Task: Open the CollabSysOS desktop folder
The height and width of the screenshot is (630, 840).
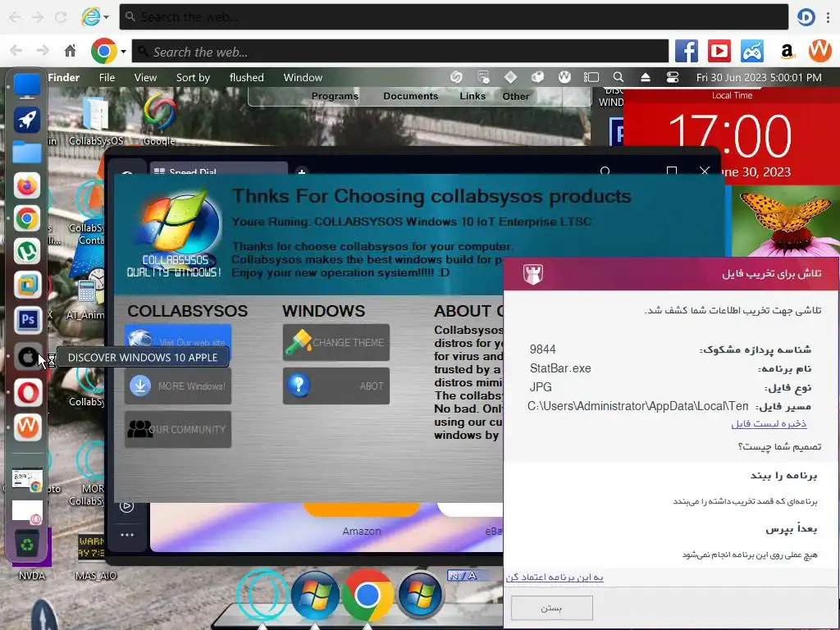Action: click(96, 121)
